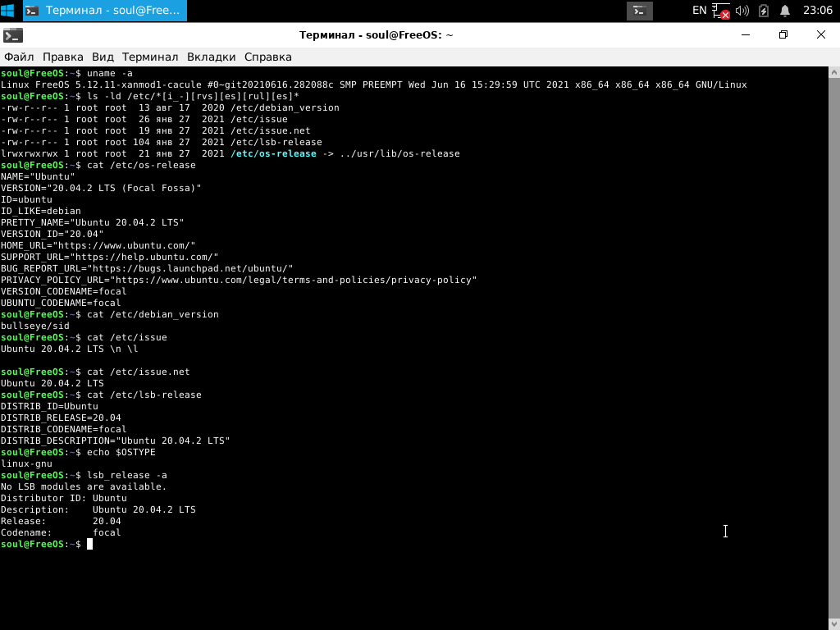Click the '/etc/lsb-release' listing row
The image size is (840, 630).
pyautogui.click(x=162, y=142)
